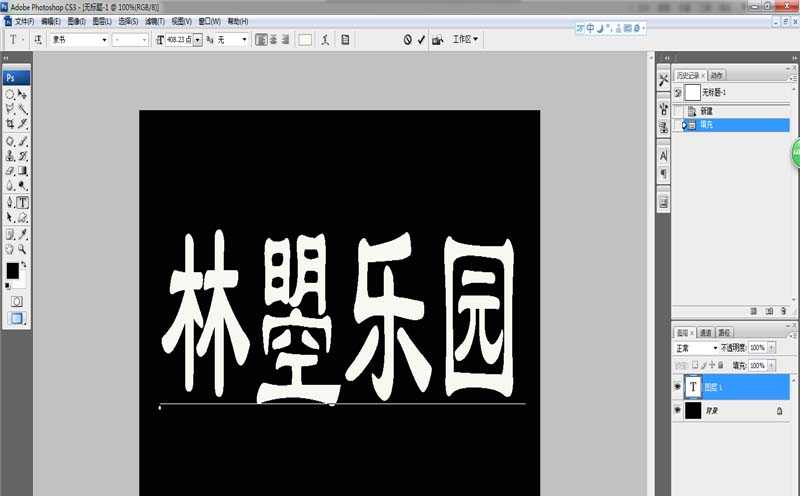Select the Eyedropper tool
800x496 pixels.
(x=22, y=234)
